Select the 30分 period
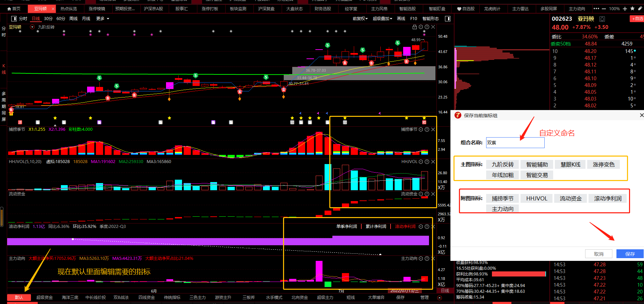The image size is (644, 304). click(48, 19)
